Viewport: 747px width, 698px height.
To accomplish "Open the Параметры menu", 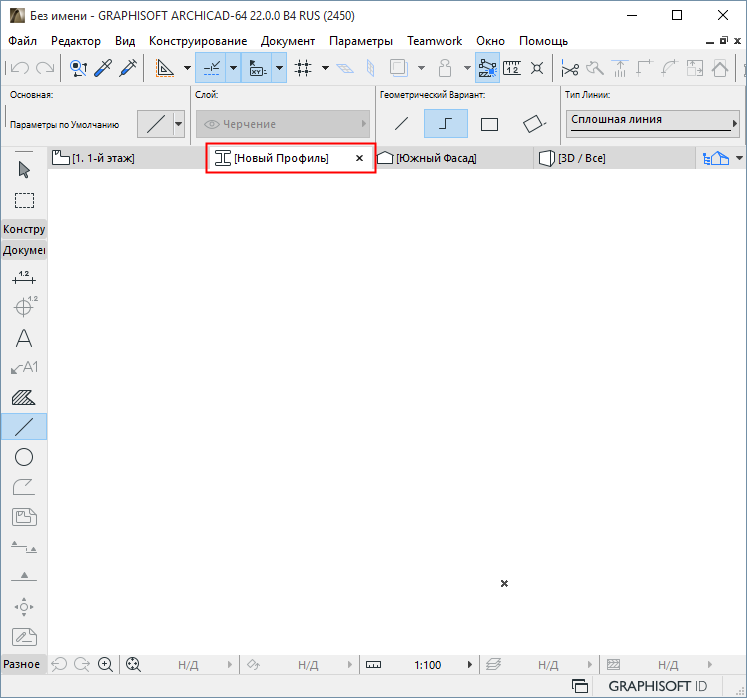I will 361,41.
